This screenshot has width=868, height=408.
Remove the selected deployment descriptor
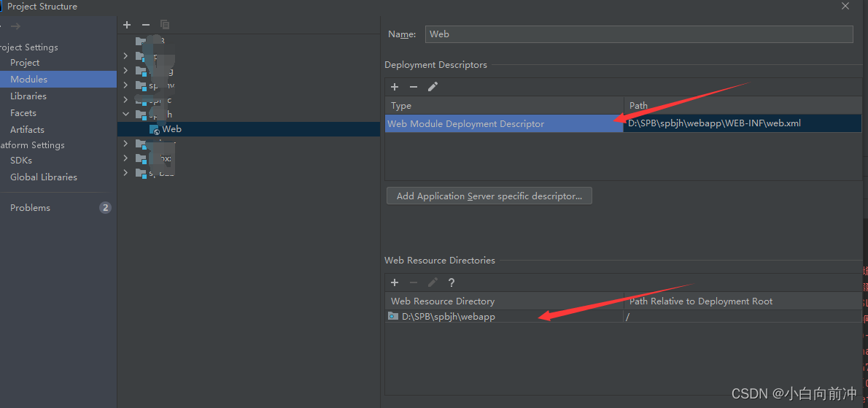414,87
